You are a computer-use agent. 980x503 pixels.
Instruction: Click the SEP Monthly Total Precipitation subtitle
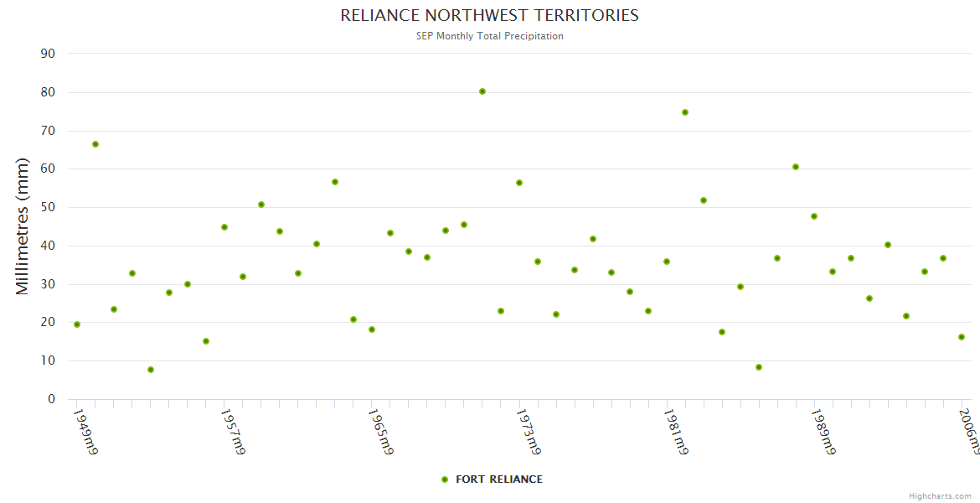click(x=489, y=36)
